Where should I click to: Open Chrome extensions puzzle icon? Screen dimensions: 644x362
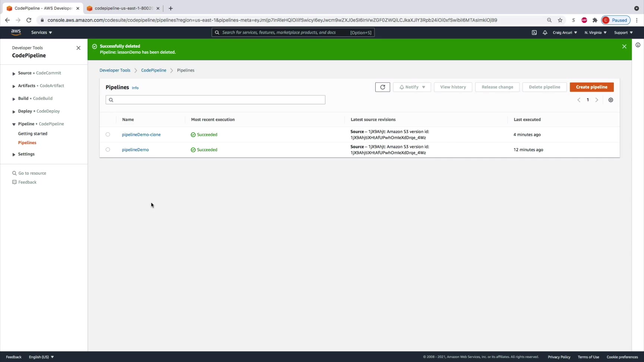[x=595, y=20]
